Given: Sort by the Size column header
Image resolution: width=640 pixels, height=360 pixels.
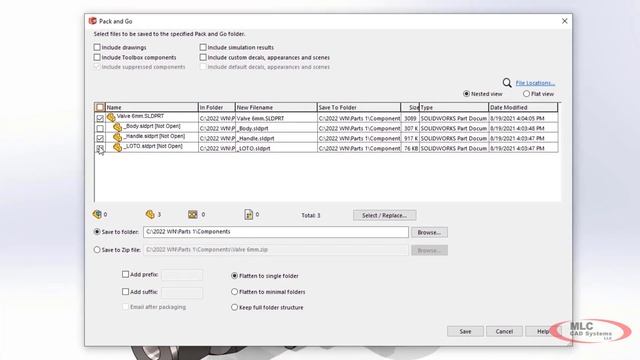Looking at the screenshot, I should coord(410,107).
